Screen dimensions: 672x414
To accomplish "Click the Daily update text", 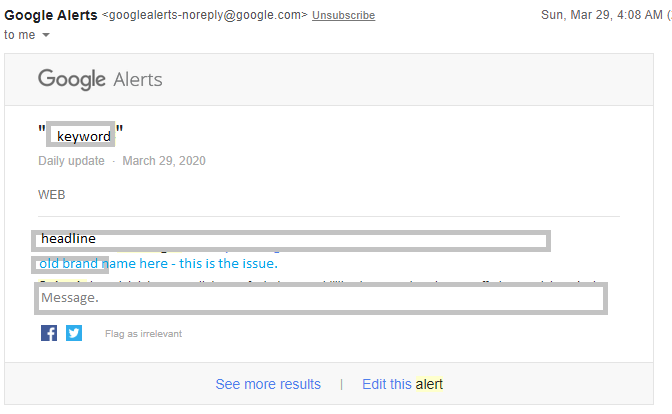I will [x=71, y=161].
